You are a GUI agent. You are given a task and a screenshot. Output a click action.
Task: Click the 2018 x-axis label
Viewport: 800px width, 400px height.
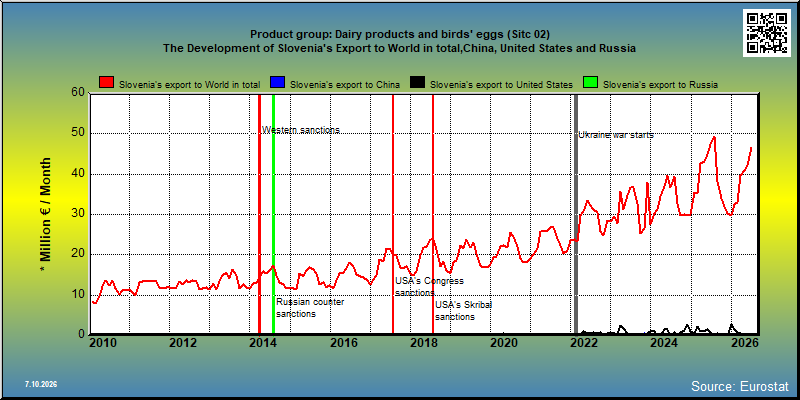click(x=423, y=343)
